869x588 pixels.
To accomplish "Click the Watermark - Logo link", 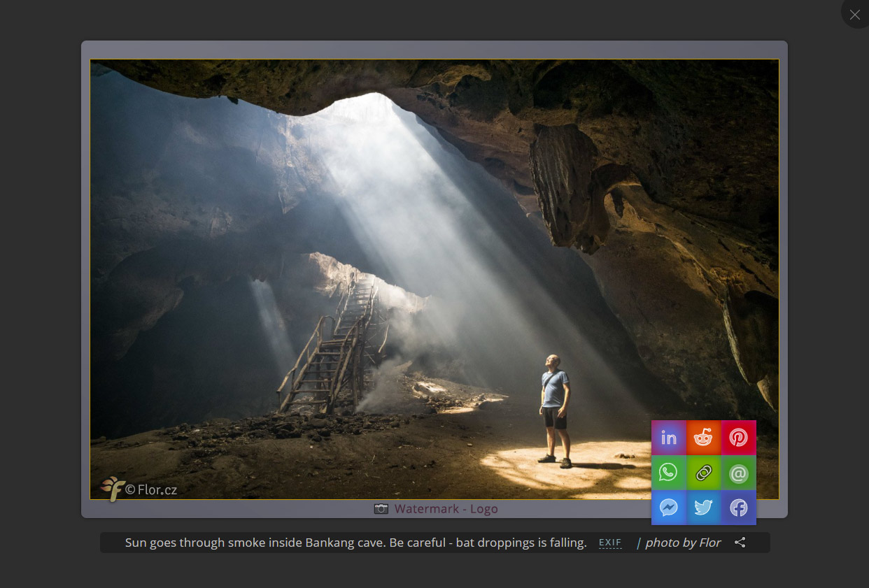I will point(446,509).
